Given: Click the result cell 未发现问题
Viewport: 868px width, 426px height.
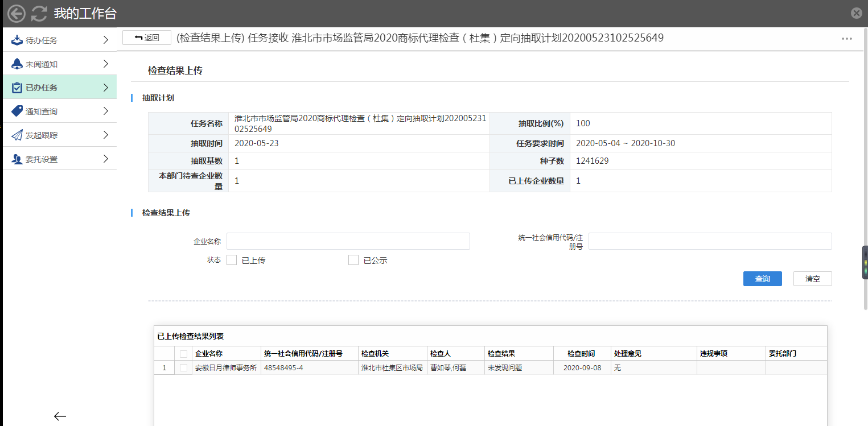Looking at the screenshot, I should pos(519,368).
